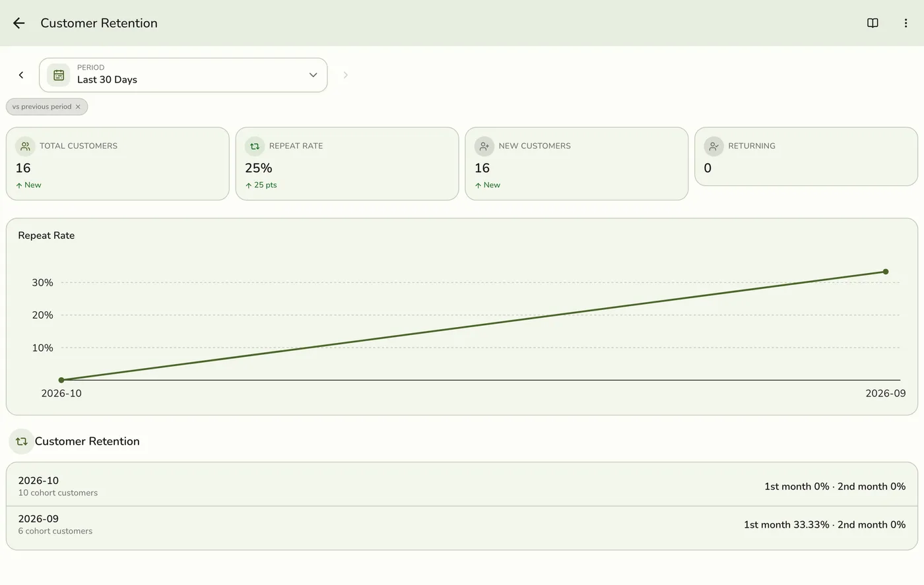Viewport: 924px width, 585px height.
Task: Select the 2026-10 chart data point
Action: point(61,380)
